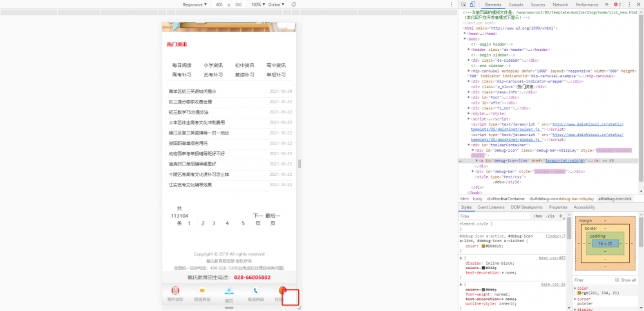Open DevTools customize three-dot menu
Viewport: 644px width, 311px height.
(629, 5)
